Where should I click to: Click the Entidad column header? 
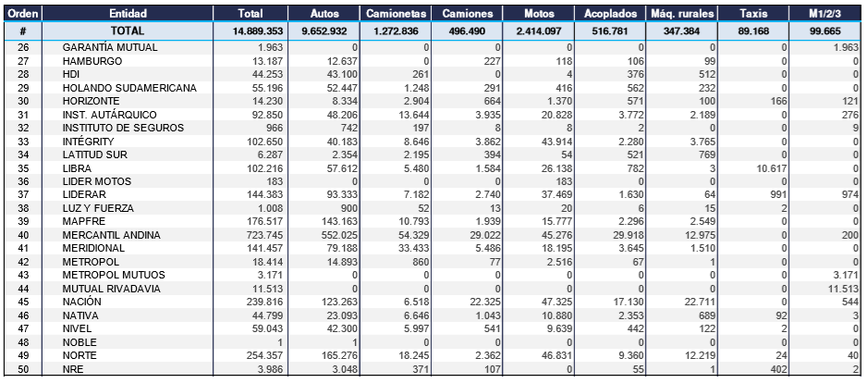[125, 14]
